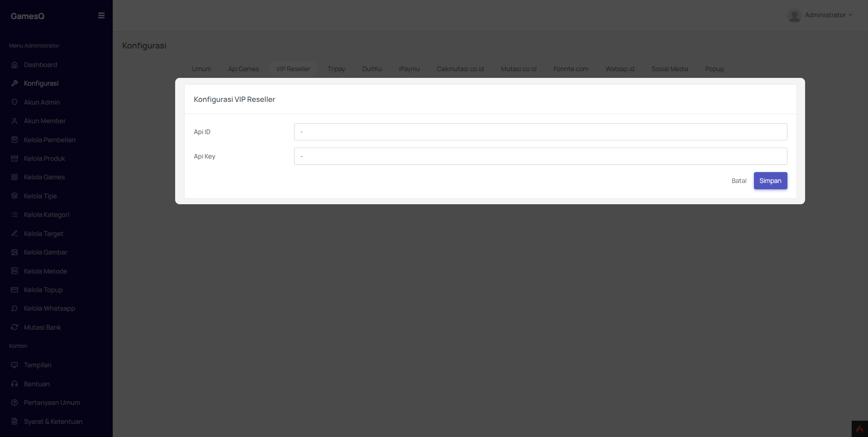Click the Mutasi Bank refresh icon

[x=14, y=327]
